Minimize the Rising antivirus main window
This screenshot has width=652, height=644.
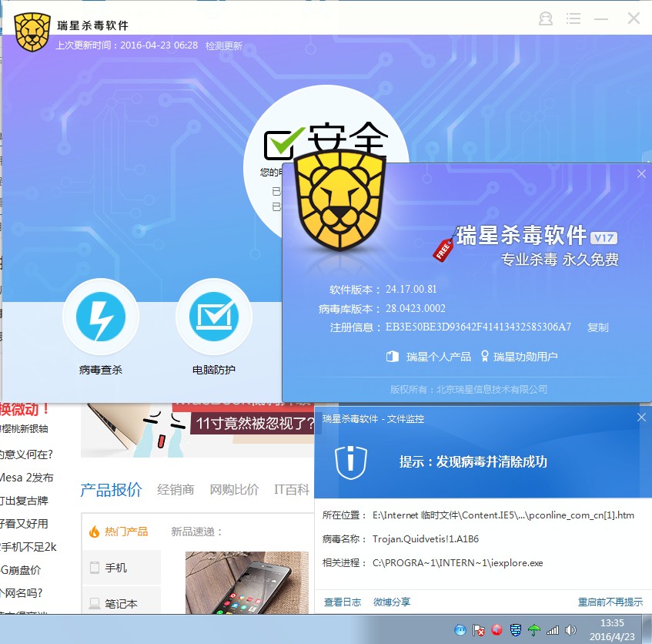[601, 19]
